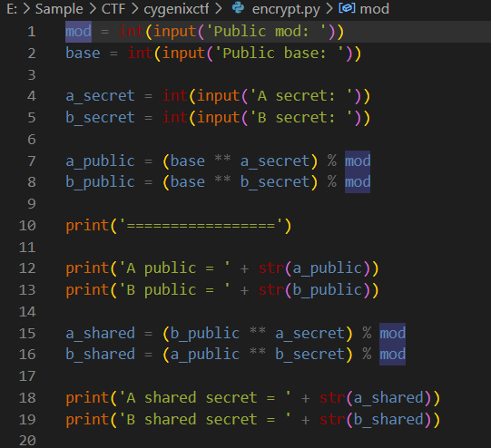Open the CTF breadcrumb folder
491x448 pixels.
tap(113, 9)
